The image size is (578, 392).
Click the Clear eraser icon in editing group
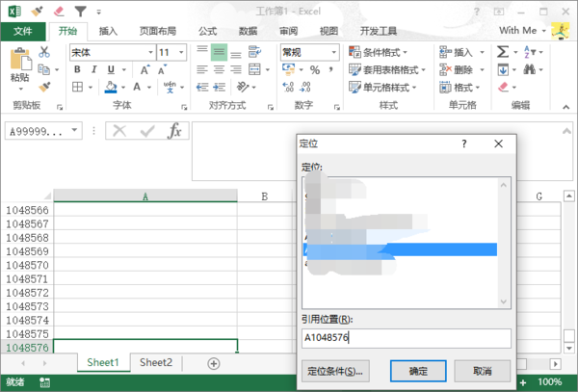coord(503,87)
